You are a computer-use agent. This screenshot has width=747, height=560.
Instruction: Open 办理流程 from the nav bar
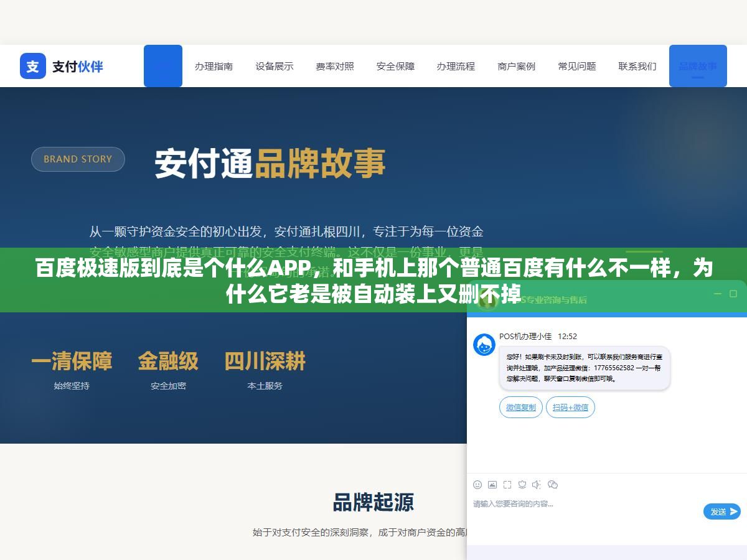click(456, 66)
